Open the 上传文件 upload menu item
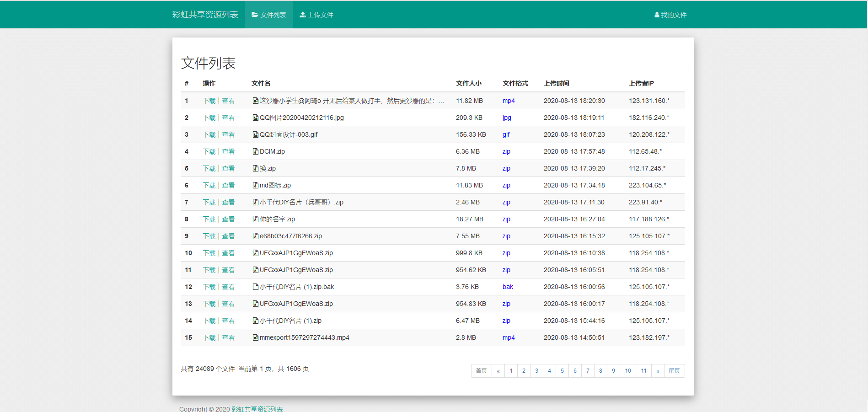Viewport: 868px width, 412px height. tap(316, 15)
